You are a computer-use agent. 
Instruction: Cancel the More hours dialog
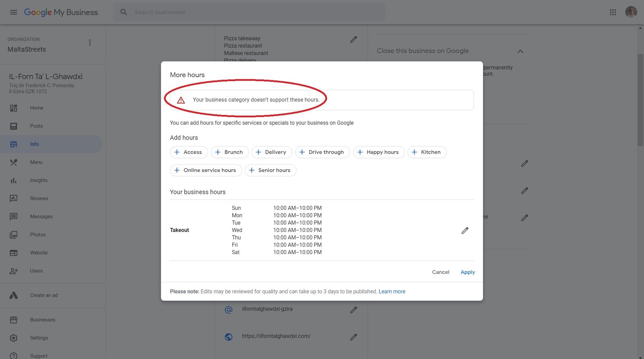pos(440,272)
